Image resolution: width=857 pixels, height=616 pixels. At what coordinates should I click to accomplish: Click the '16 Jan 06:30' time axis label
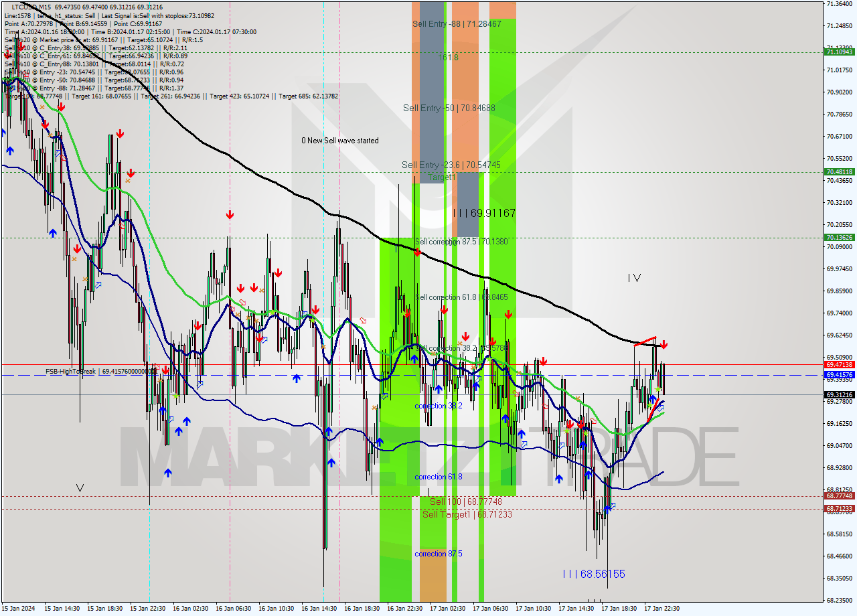pyautogui.click(x=233, y=609)
